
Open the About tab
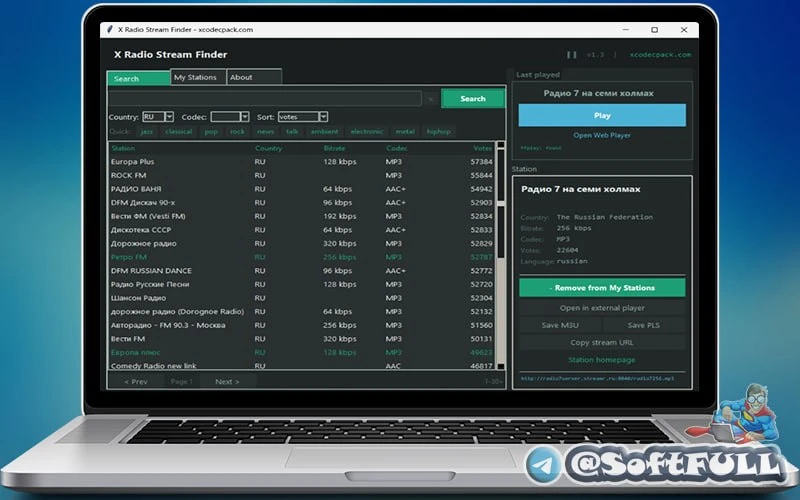(254, 77)
